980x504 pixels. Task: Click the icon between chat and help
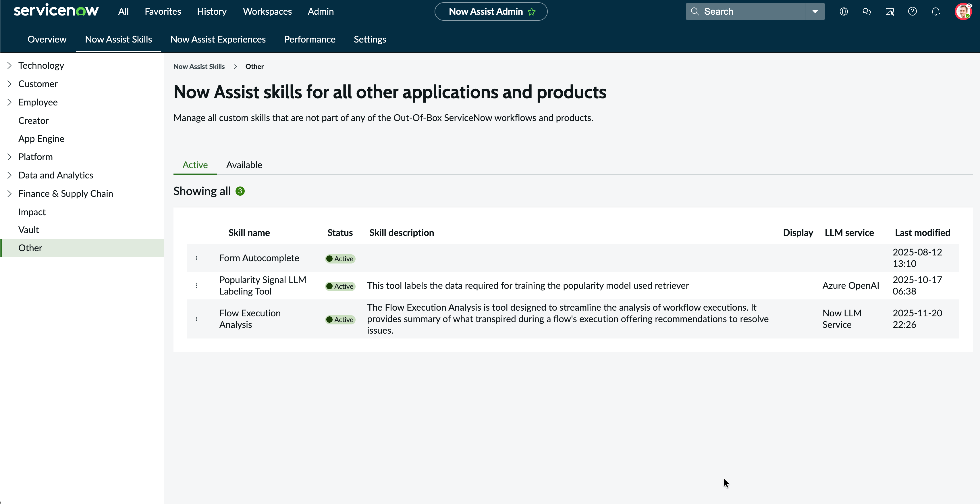890,11
